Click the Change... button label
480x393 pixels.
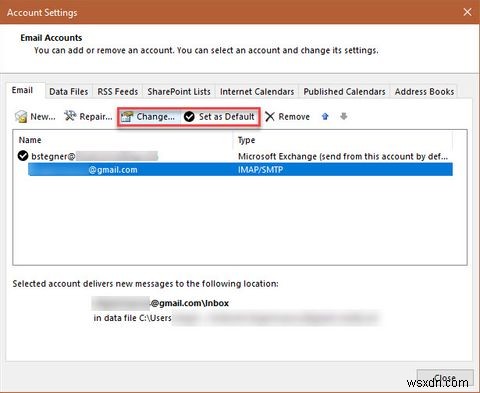[x=156, y=117]
